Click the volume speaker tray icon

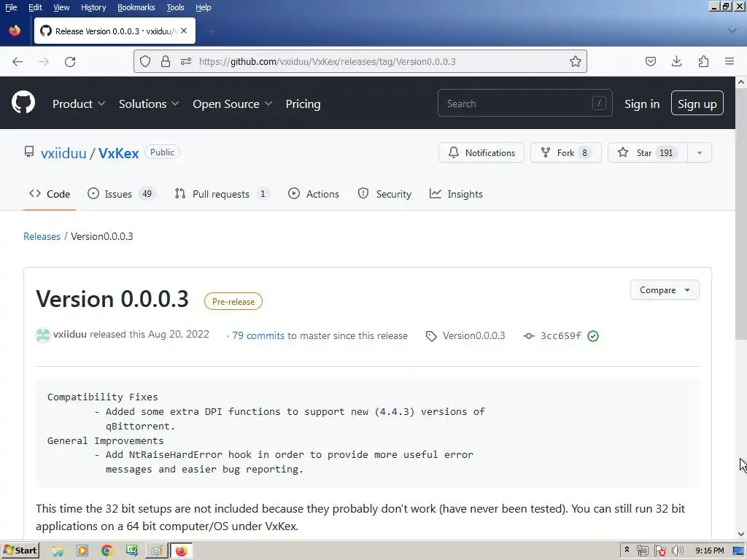pyautogui.click(x=677, y=551)
